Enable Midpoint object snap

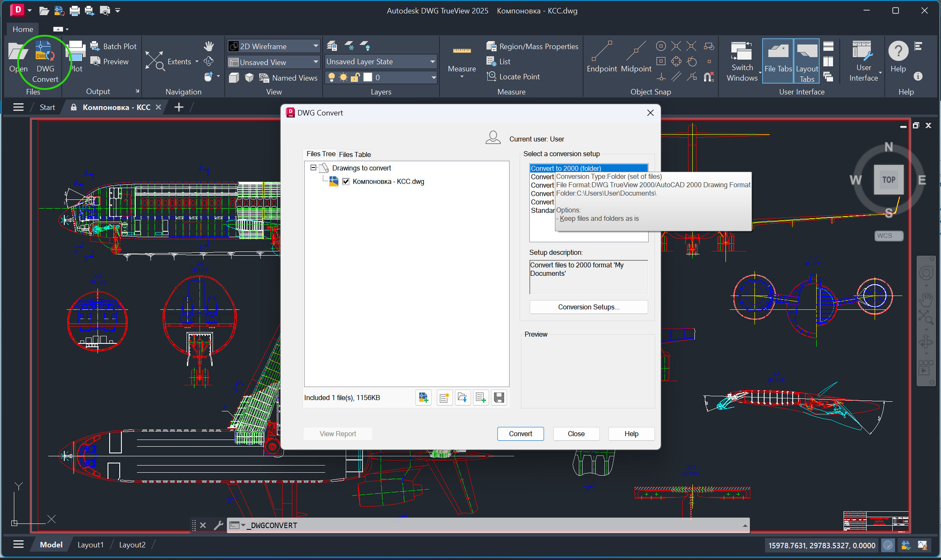point(636,57)
